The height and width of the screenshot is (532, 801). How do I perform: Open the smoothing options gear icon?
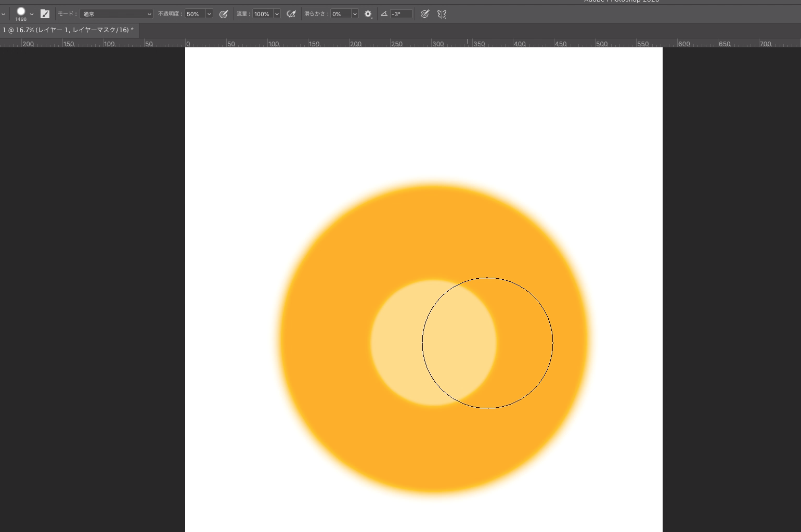pos(368,14)
